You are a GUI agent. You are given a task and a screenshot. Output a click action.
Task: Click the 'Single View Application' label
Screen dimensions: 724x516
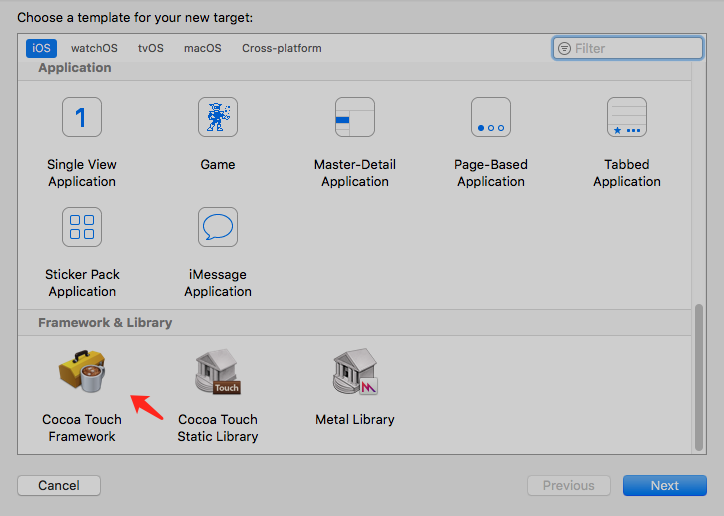coord(82,173)
